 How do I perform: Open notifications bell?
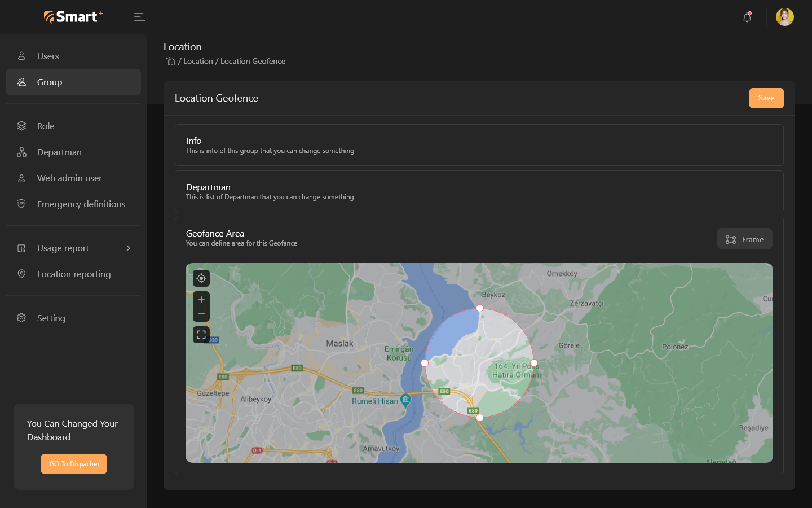click(747, 17)
